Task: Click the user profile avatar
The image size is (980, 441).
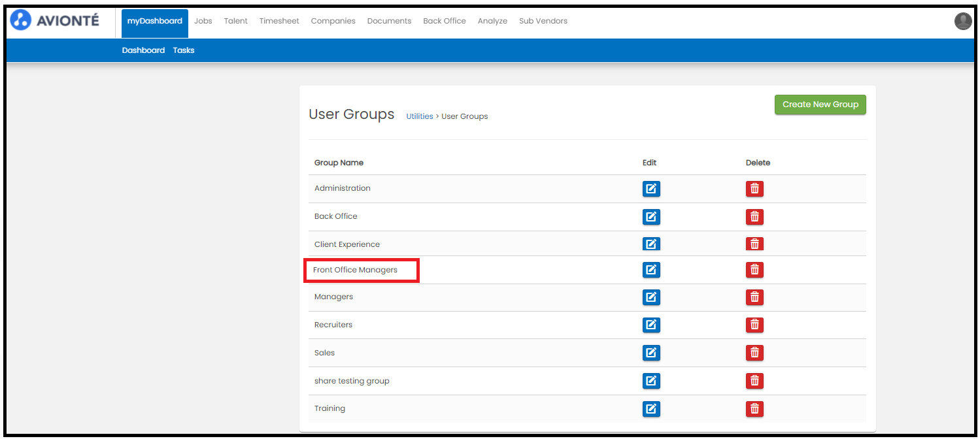Action: (x=962, y=22)
